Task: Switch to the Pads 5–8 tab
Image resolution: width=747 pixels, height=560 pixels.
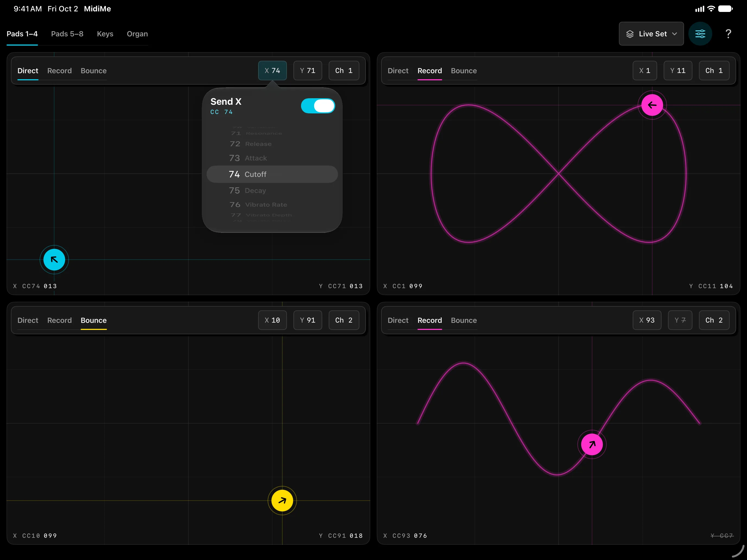Action: coord(67,34)
